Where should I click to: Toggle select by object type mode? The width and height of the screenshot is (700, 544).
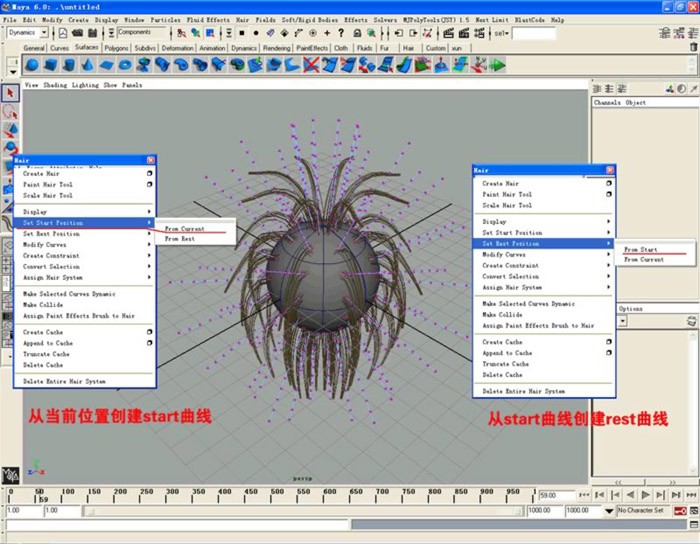point(196,33)
